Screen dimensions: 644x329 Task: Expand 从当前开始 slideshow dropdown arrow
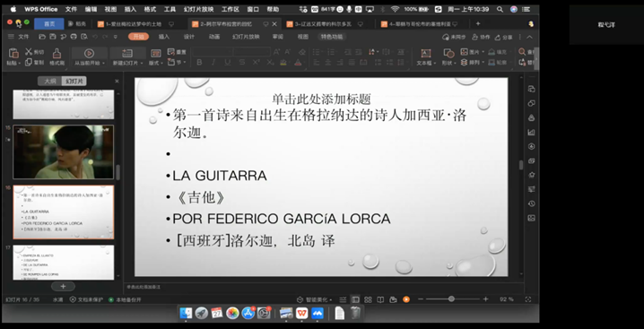103,64
